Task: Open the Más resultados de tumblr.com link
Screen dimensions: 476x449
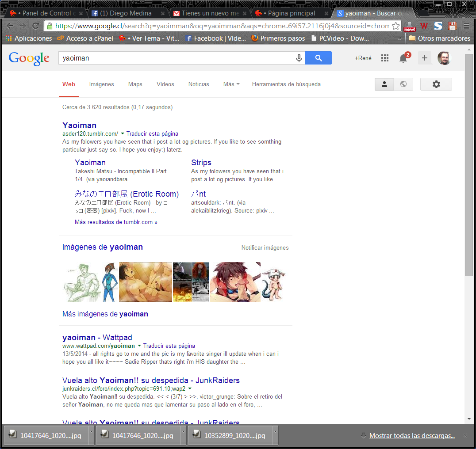Action: [x=116, y=222]
